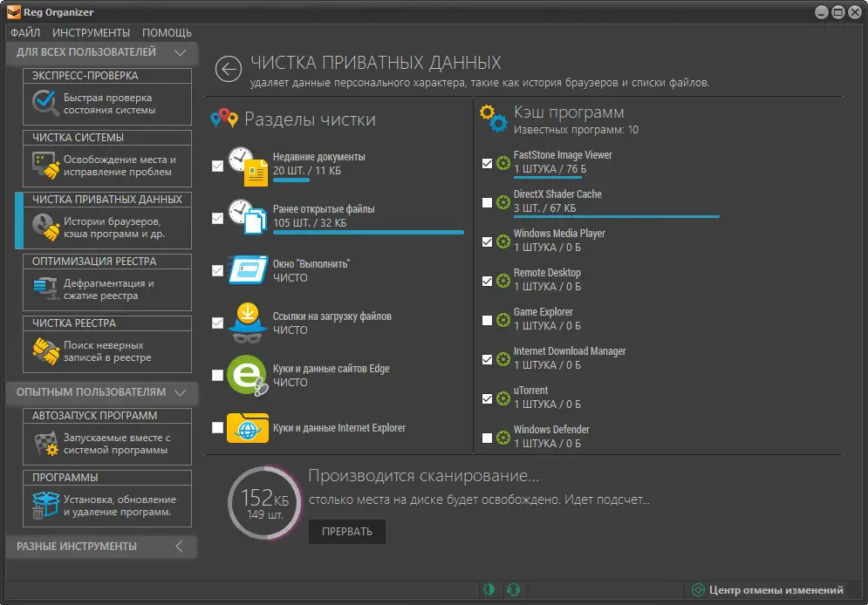The width and height of the screenshot is (868, 605).
Task: Click the theme toggle icon near bottom
Action: coord(490,590)
